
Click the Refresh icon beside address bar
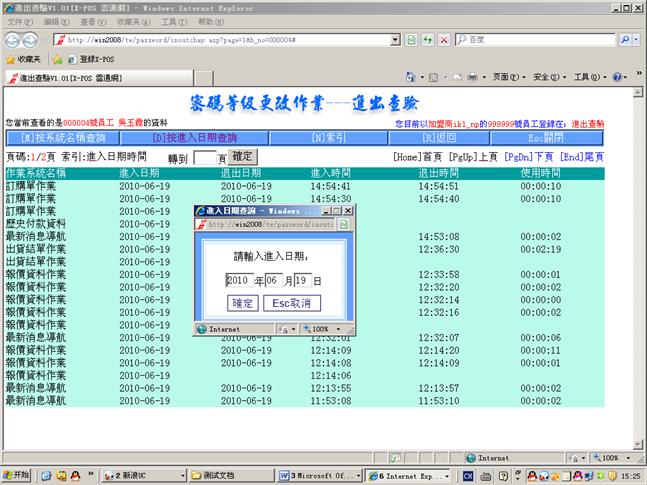tap(428, 40)
